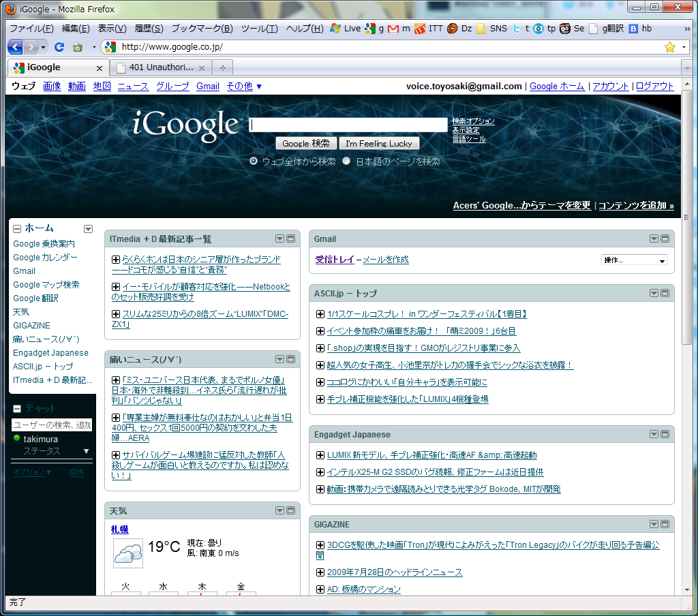698x616 pixels.
Task: Open the Live bookmark toolbar icon
Action: (x=345, y=29)
